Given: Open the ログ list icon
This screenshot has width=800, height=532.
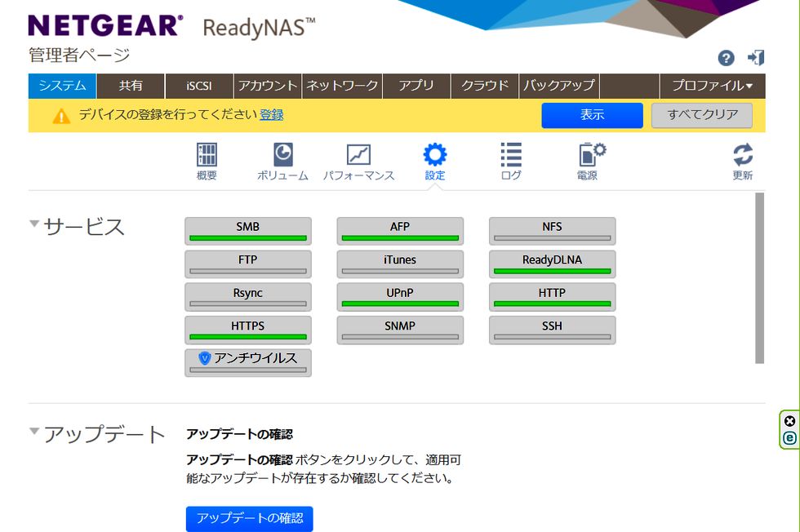Looking at the screenshot, I should tap(511, 155).
